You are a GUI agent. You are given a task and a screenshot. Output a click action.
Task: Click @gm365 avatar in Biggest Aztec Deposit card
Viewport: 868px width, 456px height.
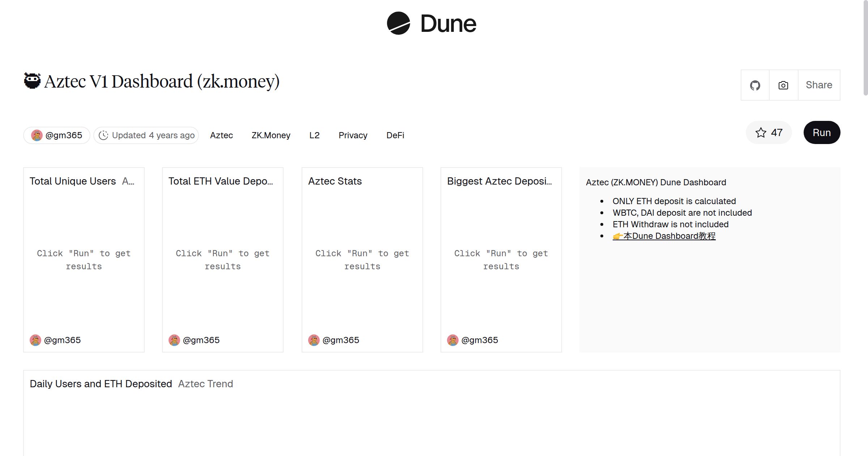[x=453, y=340]
